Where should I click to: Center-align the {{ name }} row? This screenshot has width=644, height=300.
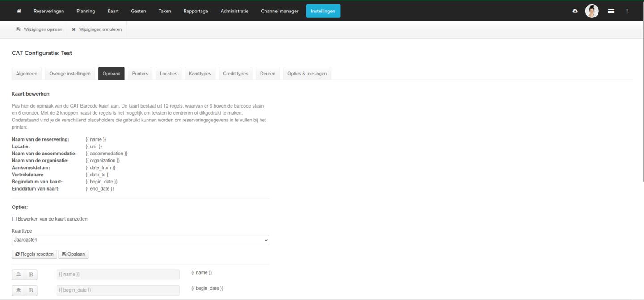pos(18,275)
